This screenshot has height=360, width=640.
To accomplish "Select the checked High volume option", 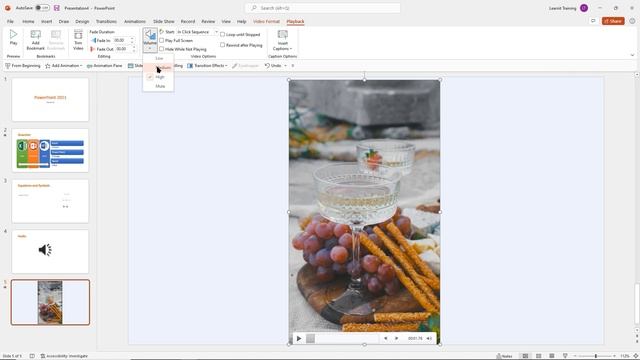I will pyautogui.click(x=158, y=77).
